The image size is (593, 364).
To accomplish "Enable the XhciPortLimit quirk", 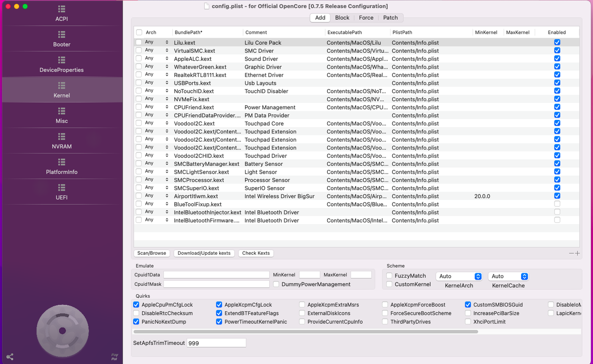I will pyautogui.click(x=468, y=321).
